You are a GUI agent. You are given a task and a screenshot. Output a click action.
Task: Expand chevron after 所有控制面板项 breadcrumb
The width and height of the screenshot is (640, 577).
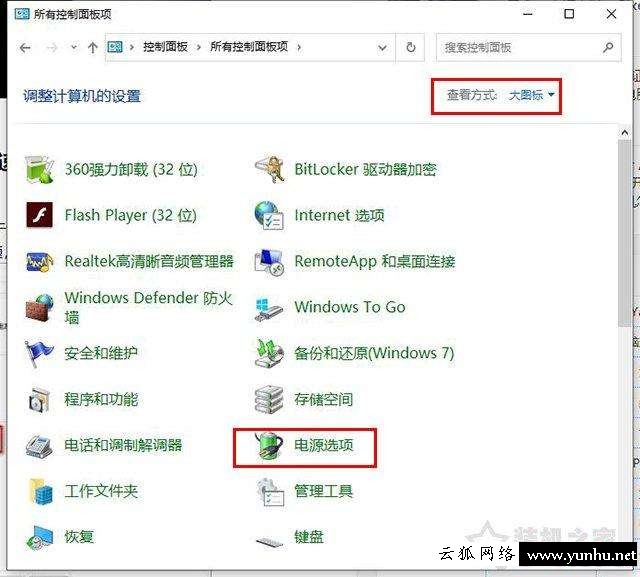point(299,48)
